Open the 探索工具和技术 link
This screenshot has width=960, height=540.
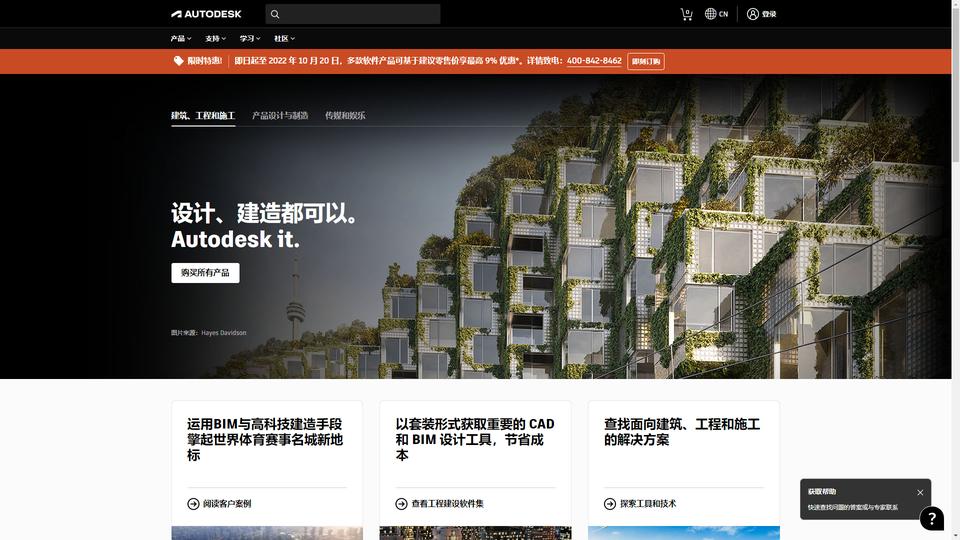coord(648,504)
